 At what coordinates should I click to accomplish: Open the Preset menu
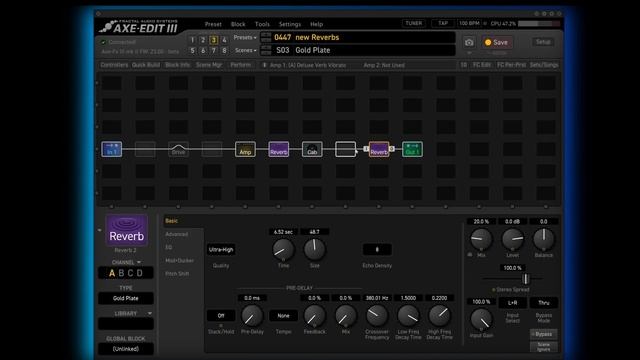coord(213,24)
